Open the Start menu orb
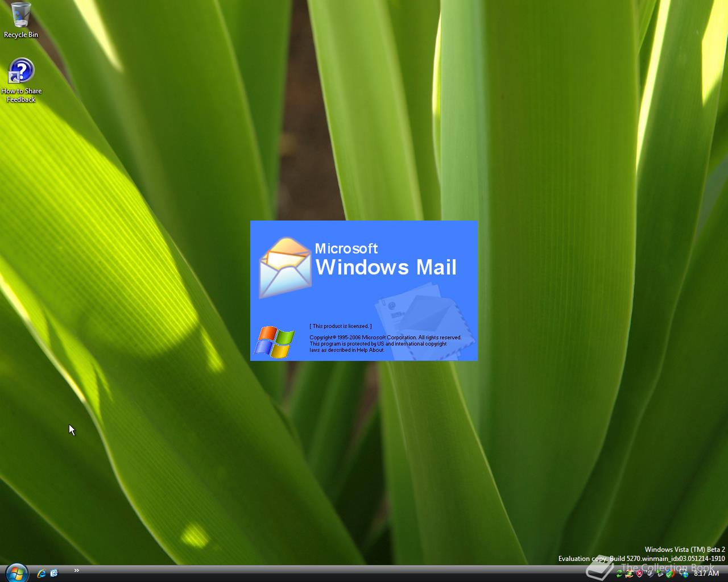 pyautogui.click(x=16, y=573)
